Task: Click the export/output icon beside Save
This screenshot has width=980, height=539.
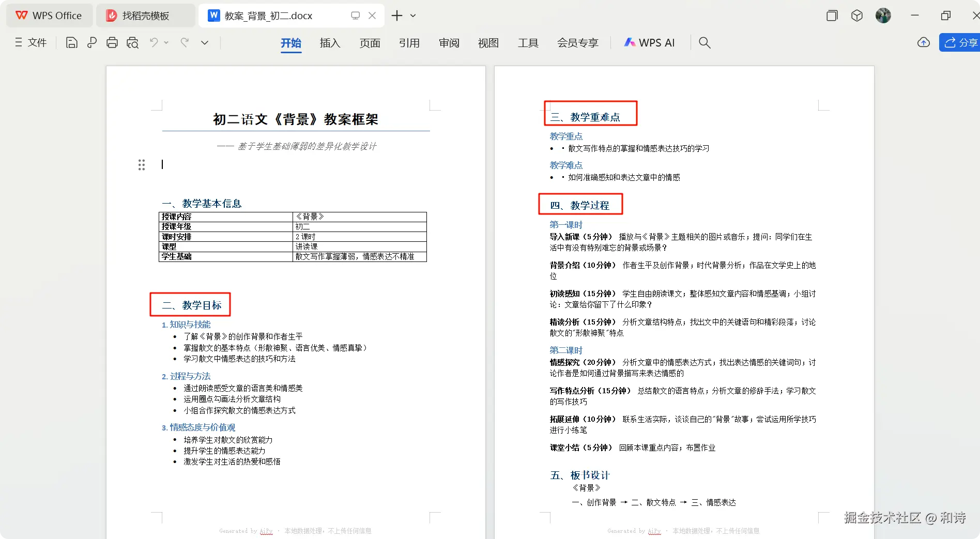Action: [x=92, y=42]
